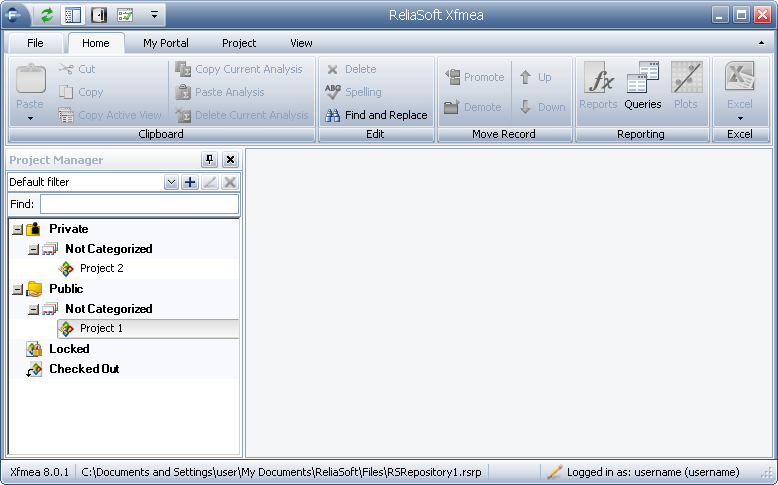Click in the Find input field

click(x=139, y=204)
